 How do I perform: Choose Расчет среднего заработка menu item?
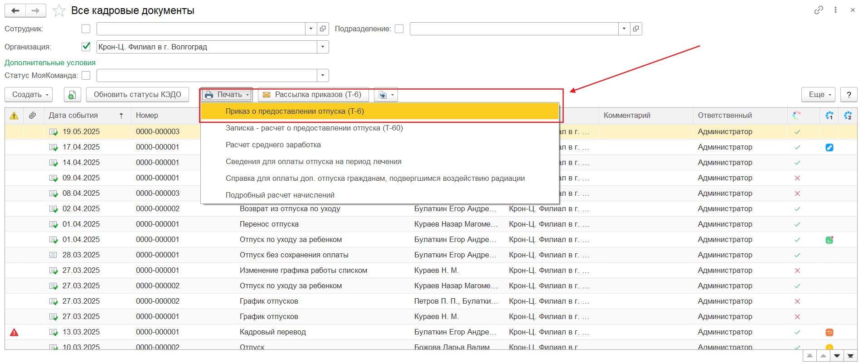click(x=273, y=145)
